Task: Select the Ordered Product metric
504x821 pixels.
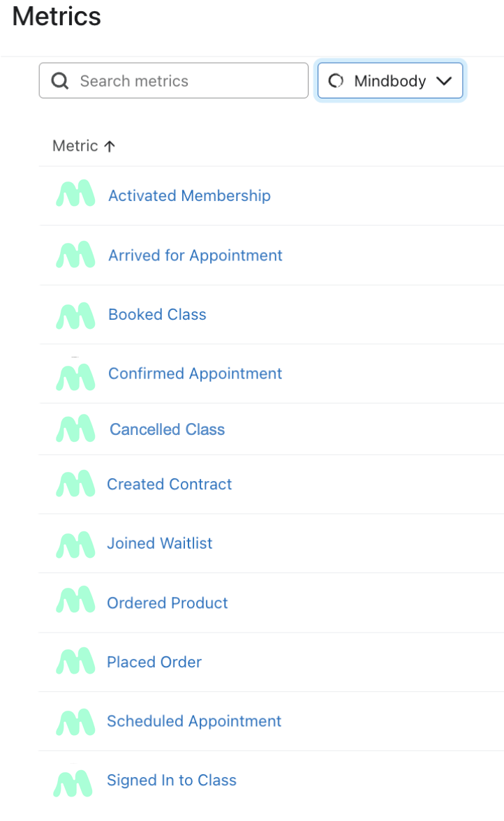Action: (x=167, y=603)
